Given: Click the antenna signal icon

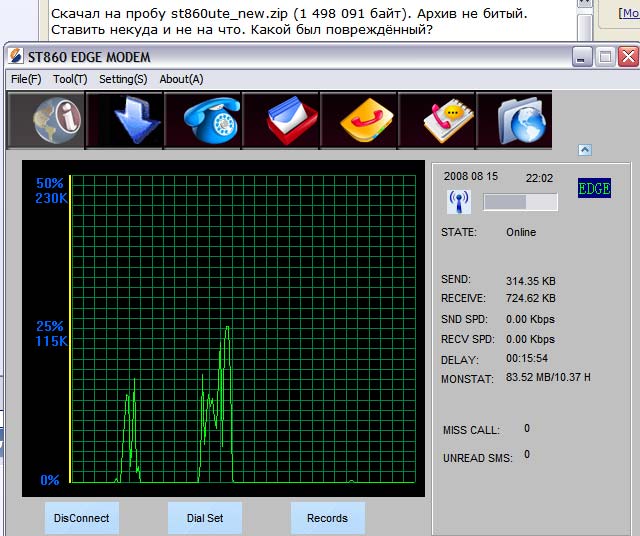Looking at the screenshot, I should (459, 202).
